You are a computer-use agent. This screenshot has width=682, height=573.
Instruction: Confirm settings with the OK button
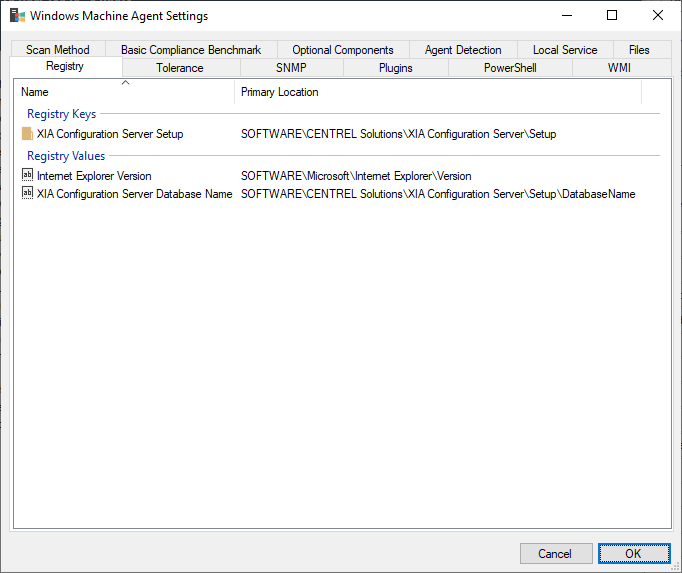pyautogui.click(x=634, y=553)
